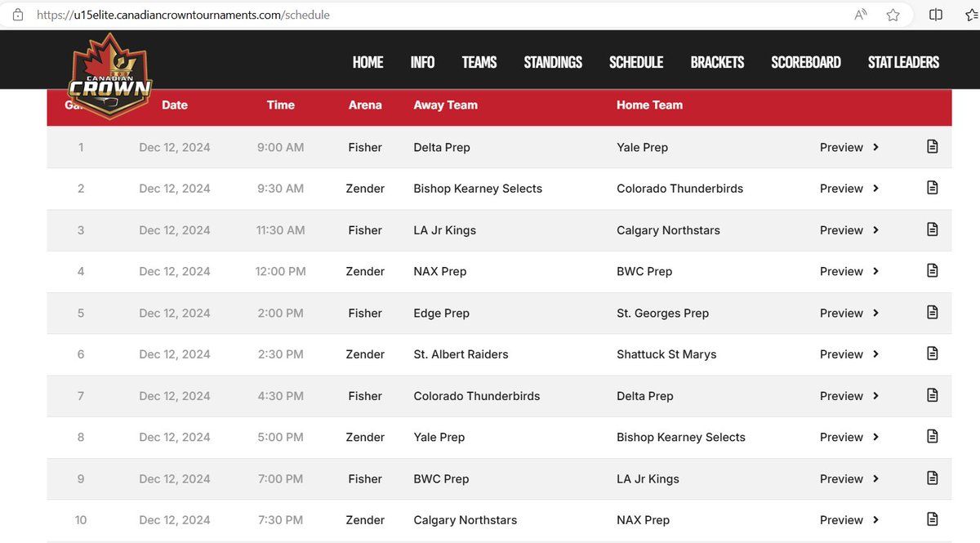980x543 pixels.
Task: Add this page to favorites with the star icon
Action: pyautogui.click(x=893, y=14)
